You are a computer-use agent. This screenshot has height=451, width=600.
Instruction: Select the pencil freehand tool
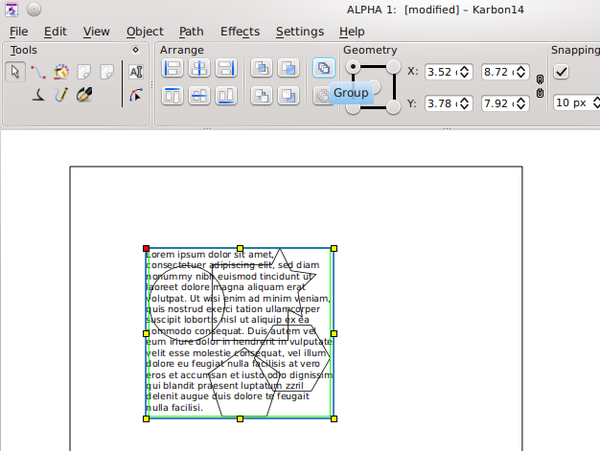tap(61, 95)
